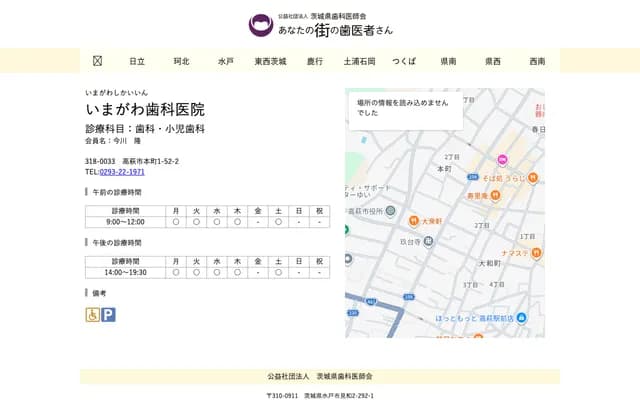Open the 日立 region tab
Viewport: 640px width, 400px height.
pyautogui.click(x=137, y=61)
